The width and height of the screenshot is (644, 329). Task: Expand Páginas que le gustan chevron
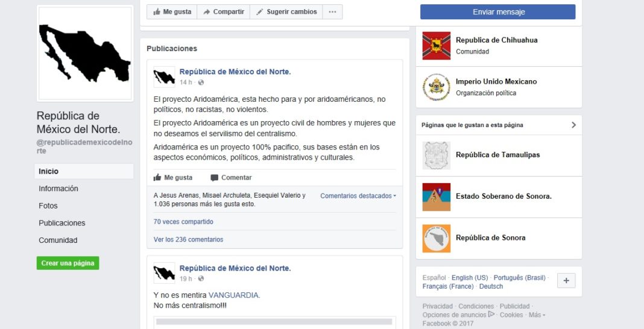pos(574,125)
